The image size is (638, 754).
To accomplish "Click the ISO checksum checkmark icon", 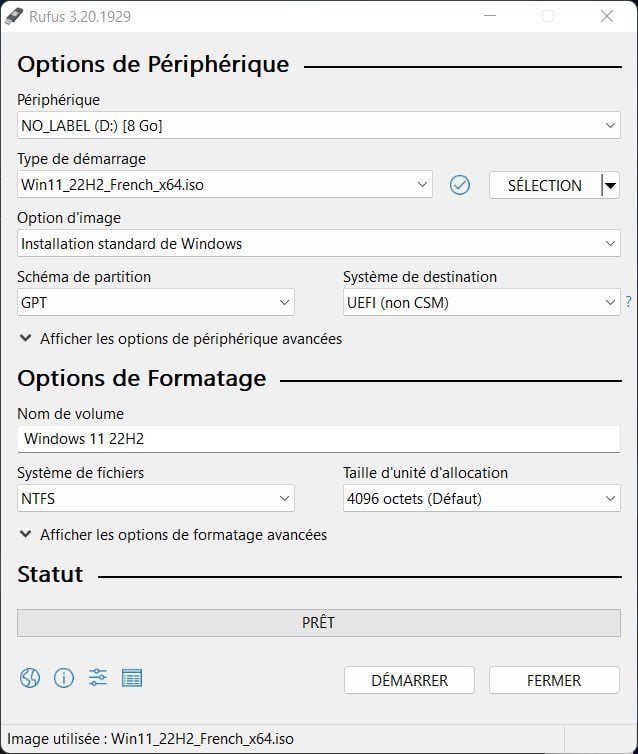I will [x=460, y=185].
